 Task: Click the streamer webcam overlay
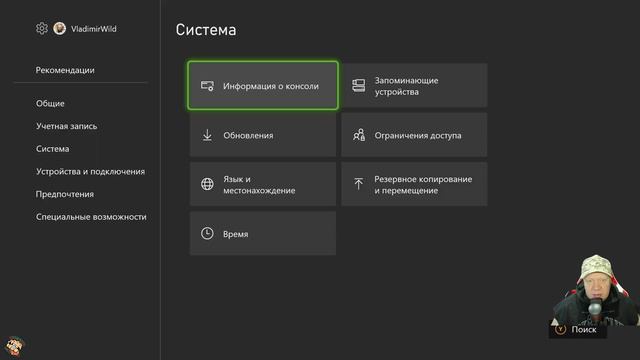(596, 290)
